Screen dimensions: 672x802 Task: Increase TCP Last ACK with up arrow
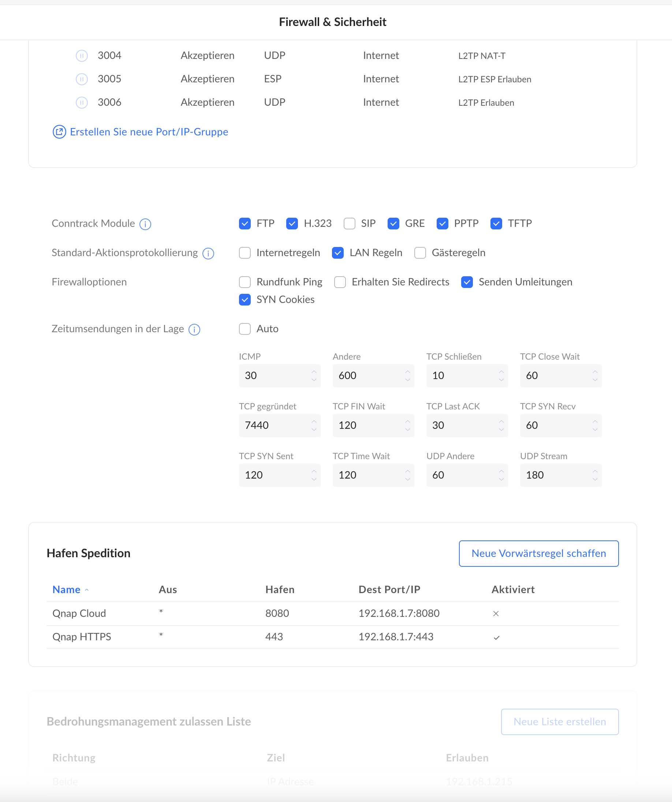(x=501, y=421)
